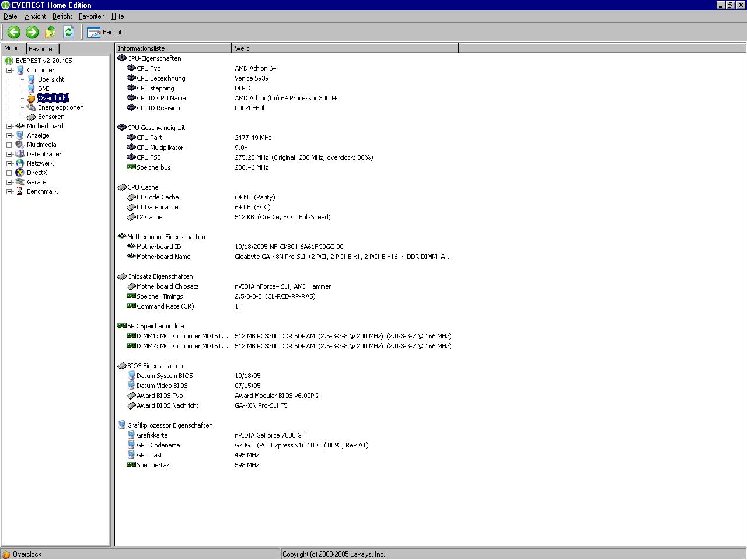Open the Datei menu
This screenshot has width=747, height=560.
[11, 16]
